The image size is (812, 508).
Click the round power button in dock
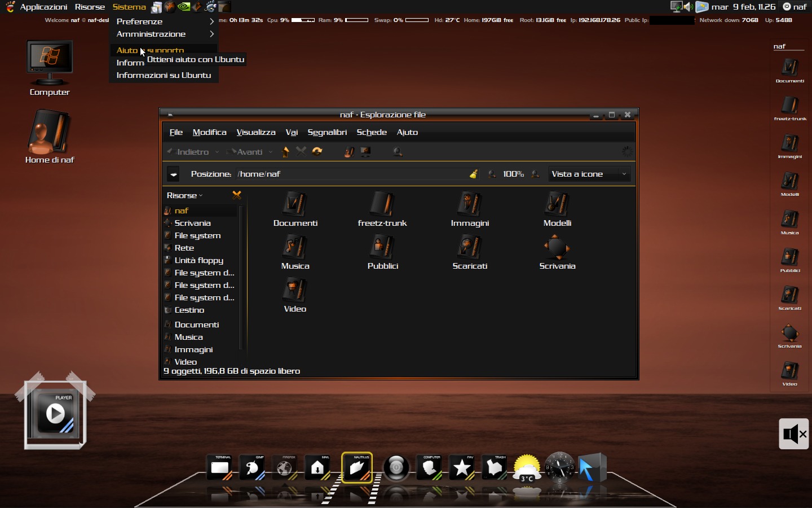point(396,467)
